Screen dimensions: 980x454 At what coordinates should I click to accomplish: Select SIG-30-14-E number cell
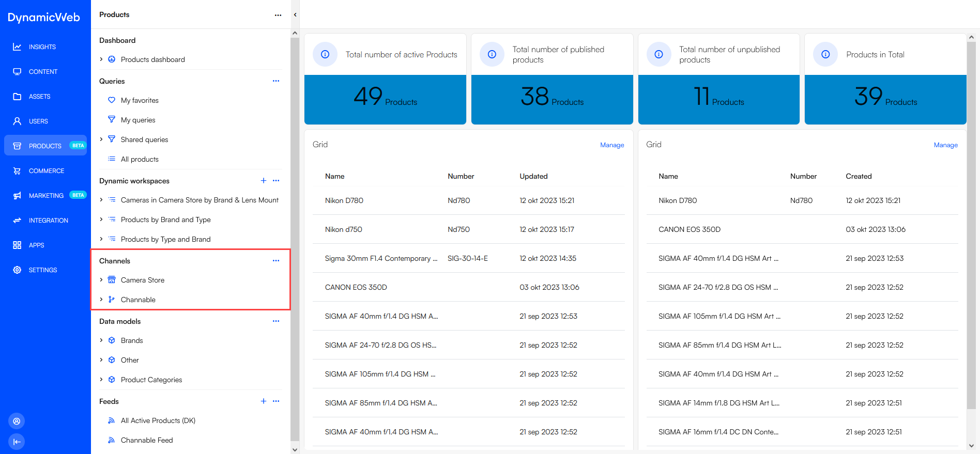point(468,258)
